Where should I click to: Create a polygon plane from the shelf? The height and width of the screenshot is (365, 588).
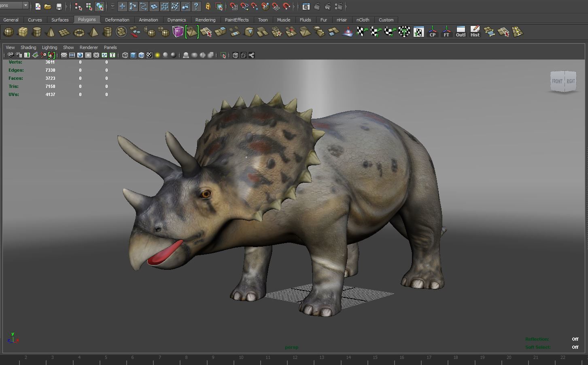(x=64, y=32)
